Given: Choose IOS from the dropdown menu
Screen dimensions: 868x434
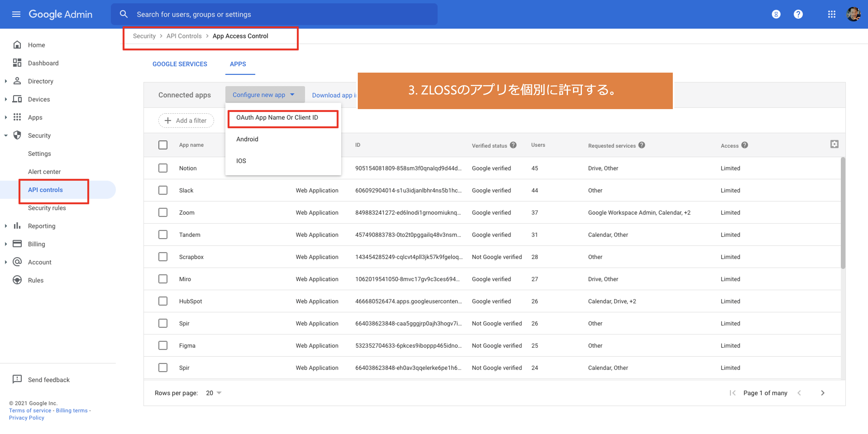Looking at the screenshot, I should coord(283,161).
